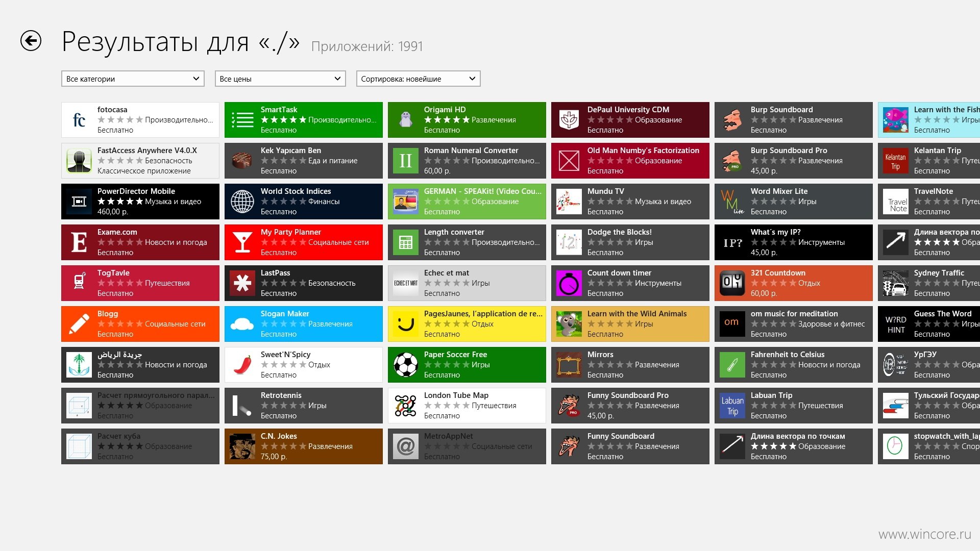This screenshot has height=551, width=980.
Task: Click the What's my IP? icon
Action: [x=732, y=242]
